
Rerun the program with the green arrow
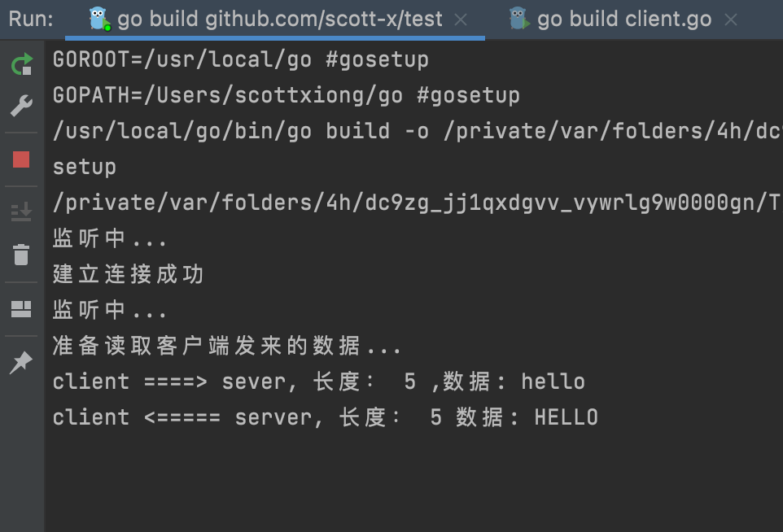(21, 64)
